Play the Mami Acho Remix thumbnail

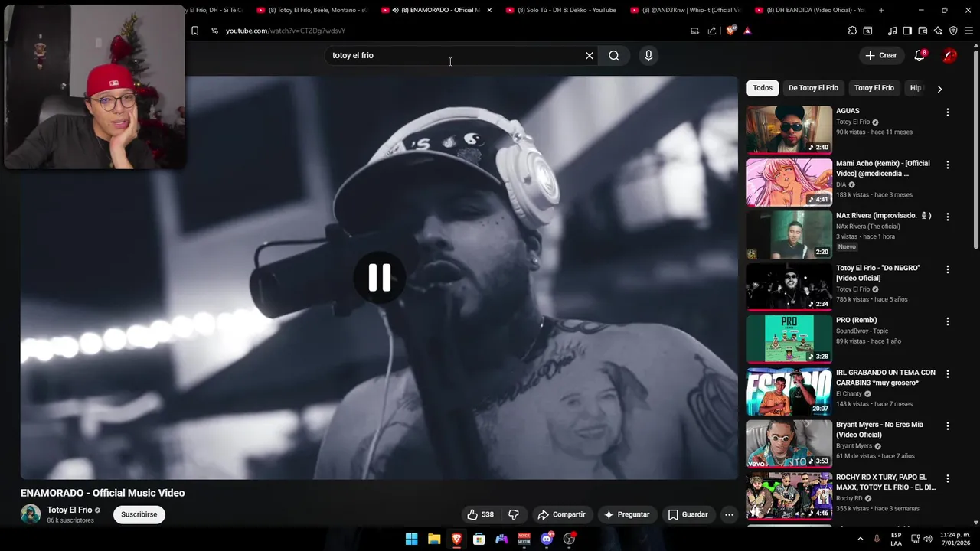click(x=789, y=182)
